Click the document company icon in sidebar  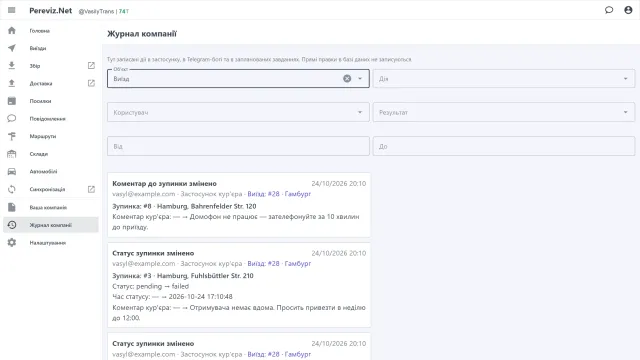pos(12,207)
